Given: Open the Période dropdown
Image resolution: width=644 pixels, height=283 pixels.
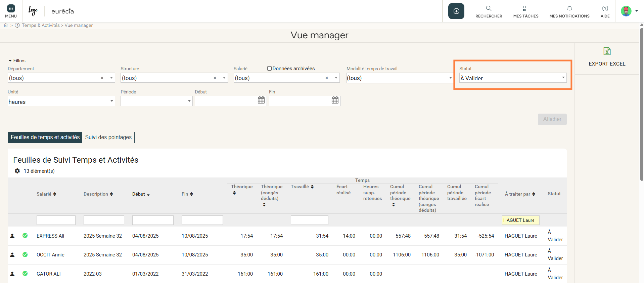Looking at the screenshot, I should pos(156,101).
